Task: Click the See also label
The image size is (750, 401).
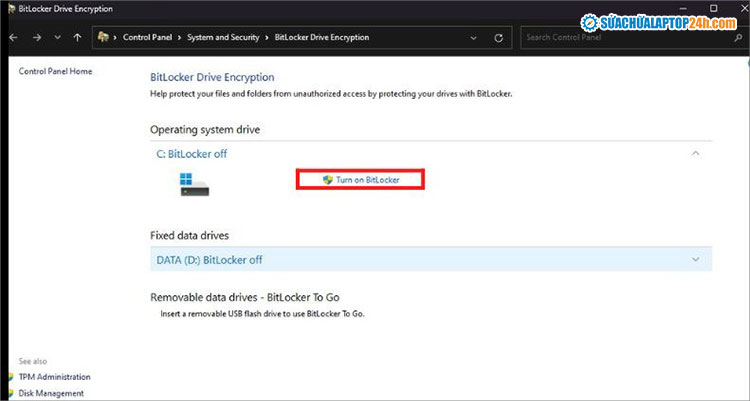Action: pos(33,361)
